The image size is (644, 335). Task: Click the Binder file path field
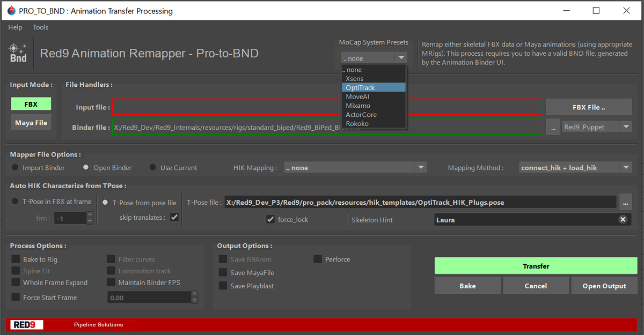click(327, 128)
